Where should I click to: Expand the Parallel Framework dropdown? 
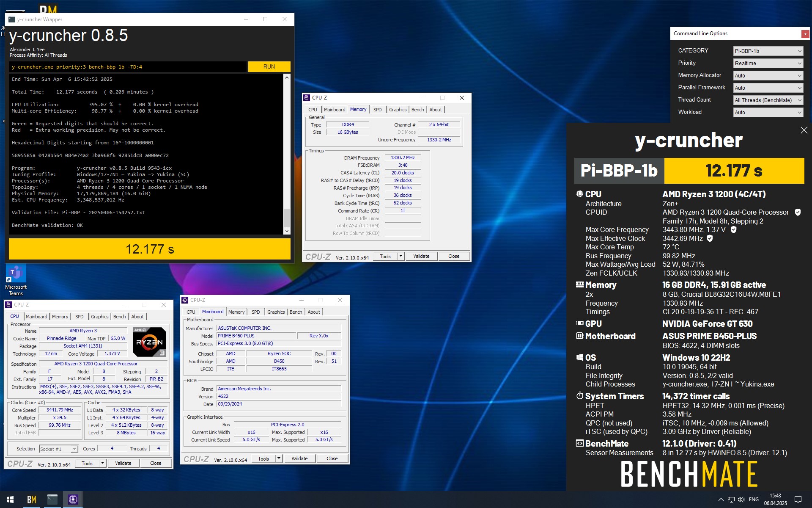[768, 88]
